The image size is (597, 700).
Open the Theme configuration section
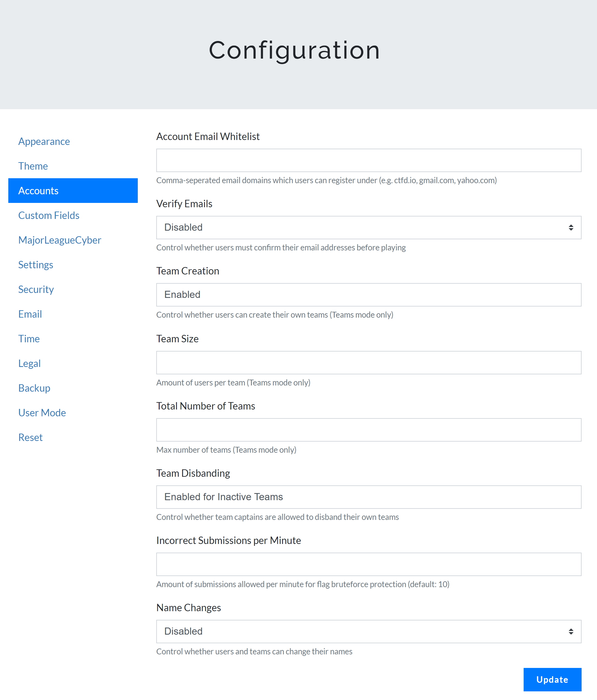coord(33,166)
